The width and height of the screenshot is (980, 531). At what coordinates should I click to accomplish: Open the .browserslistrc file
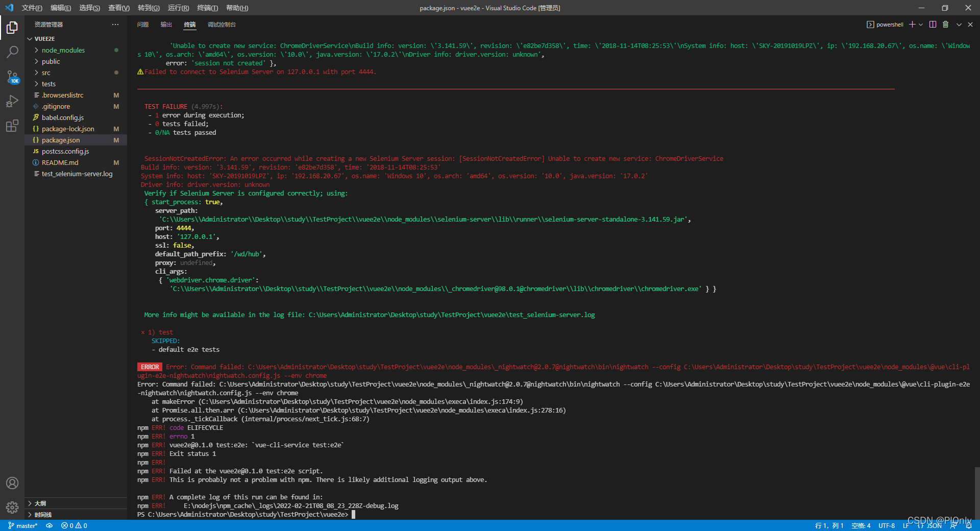(x=76, y=95)
